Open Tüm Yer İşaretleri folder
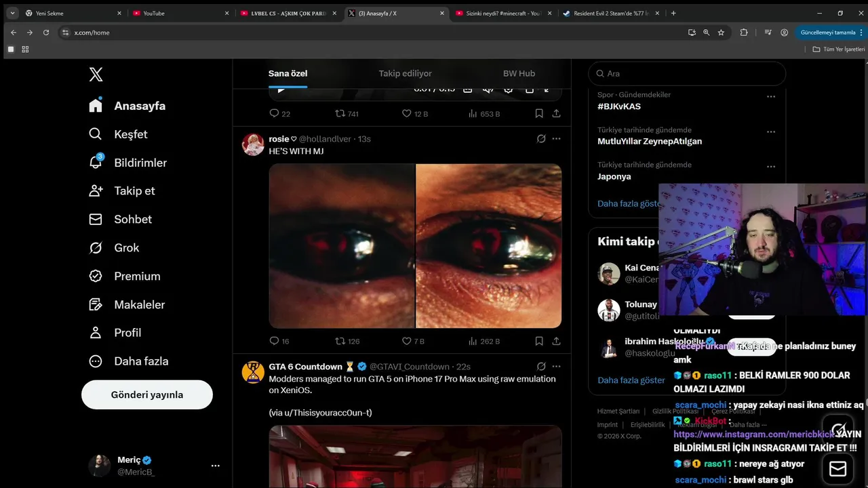This screenshot has height=488, width=868. pyautogui.click(x=838, y=49)
